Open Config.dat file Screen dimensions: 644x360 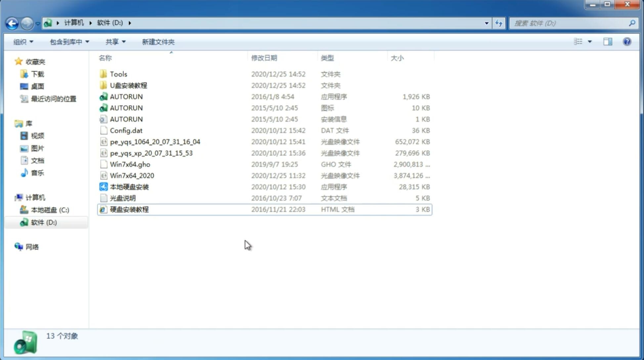126,130
